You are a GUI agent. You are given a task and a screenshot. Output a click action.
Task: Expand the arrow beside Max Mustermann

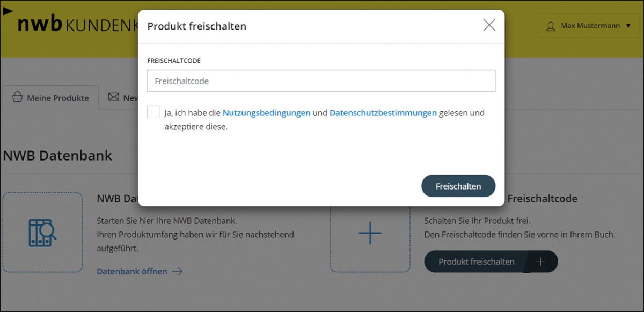pos(628,26)
